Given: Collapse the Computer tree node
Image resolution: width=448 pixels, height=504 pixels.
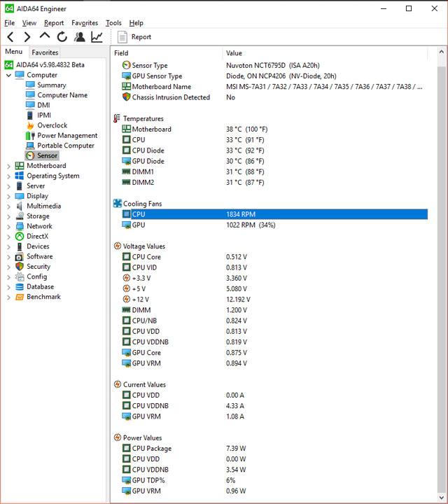Looking at the screenshot, I should coord(8,75).
